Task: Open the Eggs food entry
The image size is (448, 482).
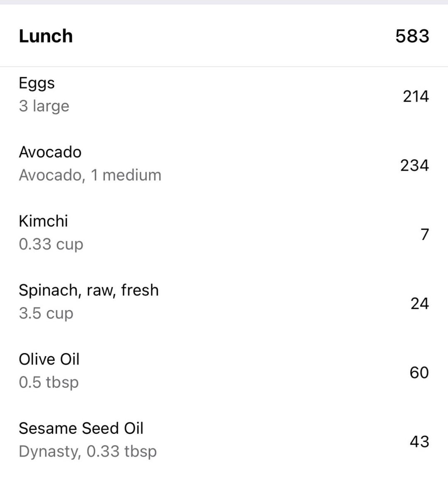Action: click(37, 83)
